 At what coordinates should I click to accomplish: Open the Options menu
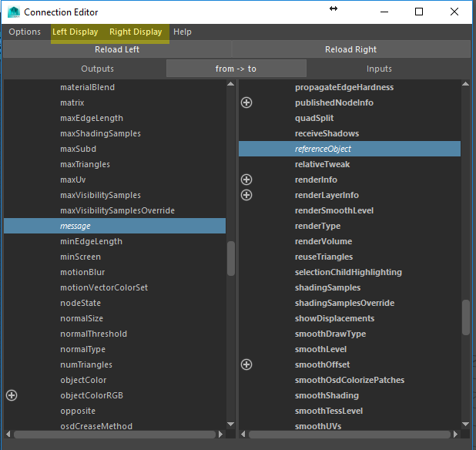tap(25, 32)
